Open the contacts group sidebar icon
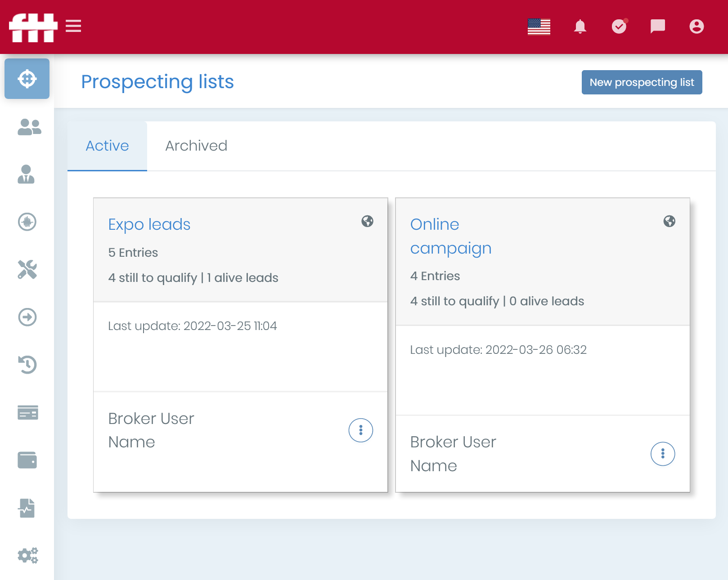Viewport: 728px width, 580px height. (x=29, y=127)
